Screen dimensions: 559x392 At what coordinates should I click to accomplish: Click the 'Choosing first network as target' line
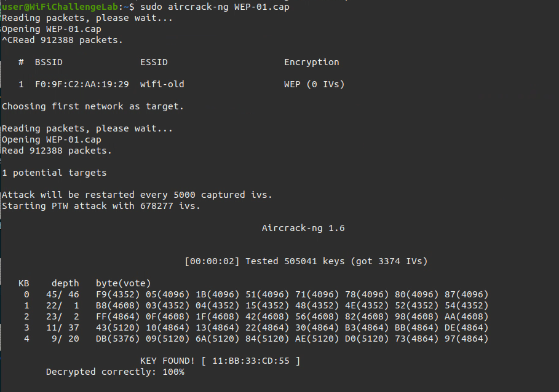[x=93, y=106]
